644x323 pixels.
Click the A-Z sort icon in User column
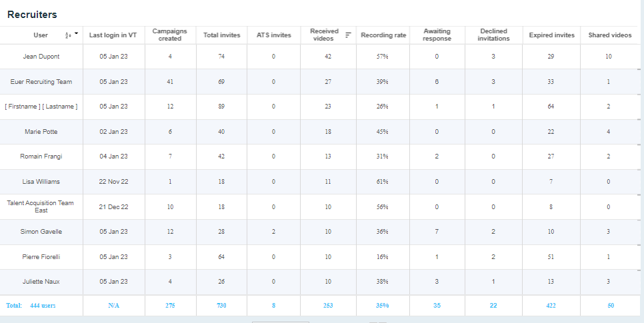pos(67,35)
